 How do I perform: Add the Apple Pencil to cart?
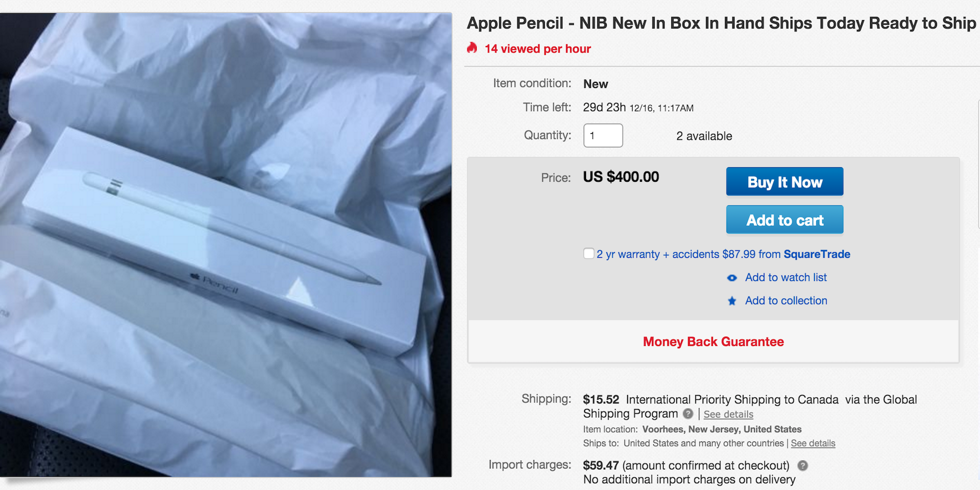point(784,220)
